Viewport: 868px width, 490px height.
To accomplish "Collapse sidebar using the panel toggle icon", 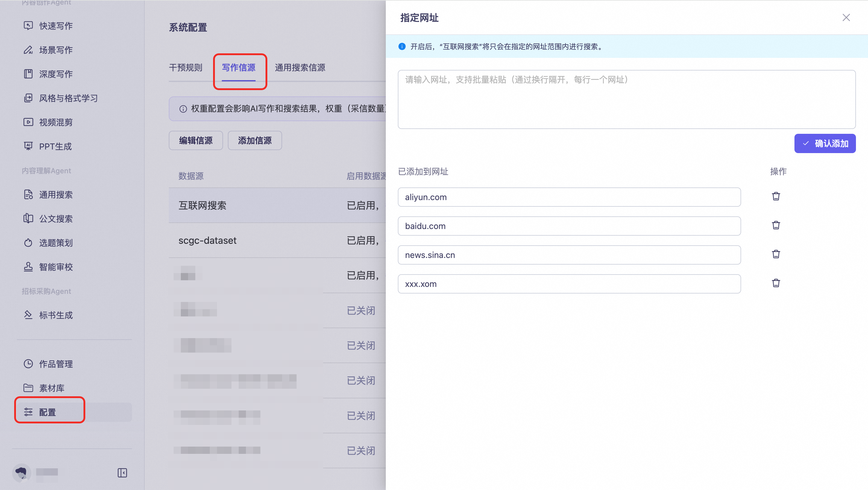I will pyautogui.click(x=122, y=473).
